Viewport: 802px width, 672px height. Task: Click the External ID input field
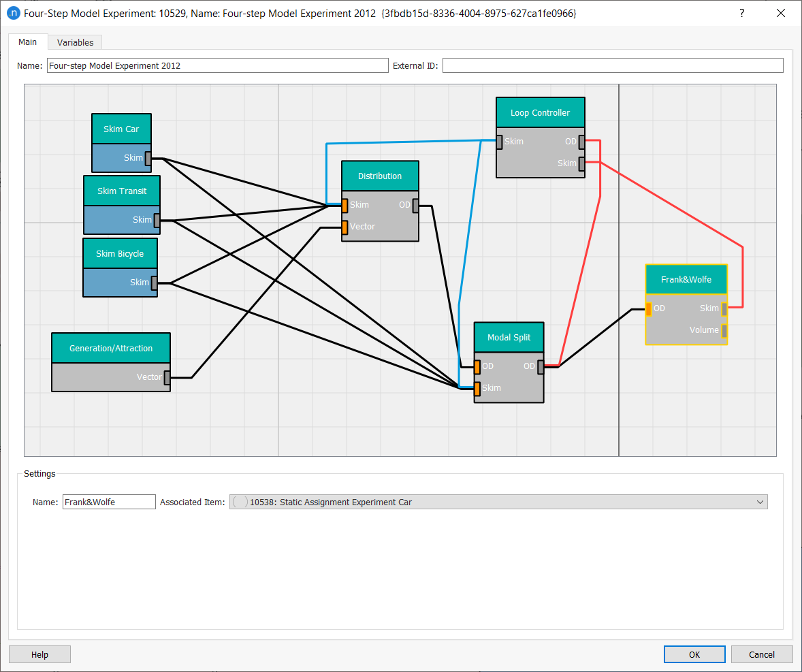(x=613, y=66)
